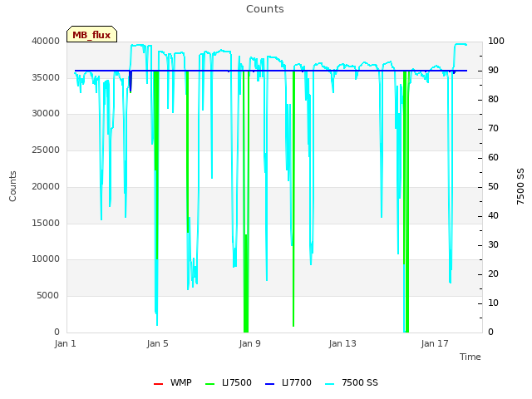Click the 70 right axis tick label
The height and width of the screenshot is (399, 532).
[493, 129]
